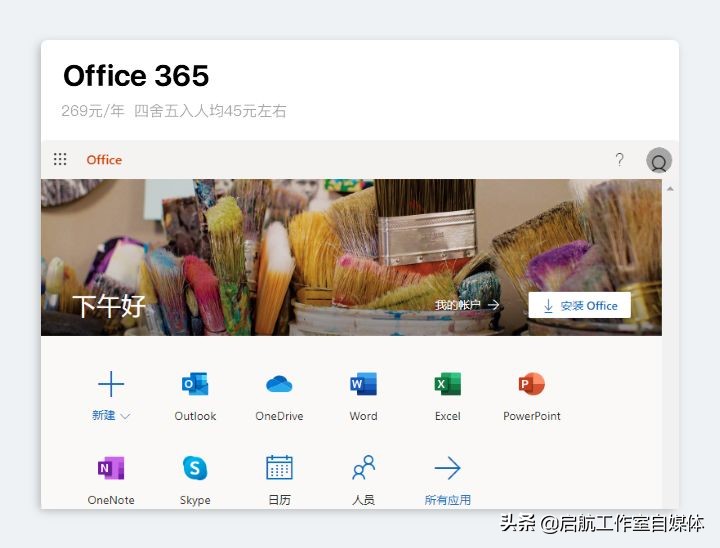The height and width of the screenshot is (548, 720).
Task: Click the 人员 label text
Action: [363, 500]
